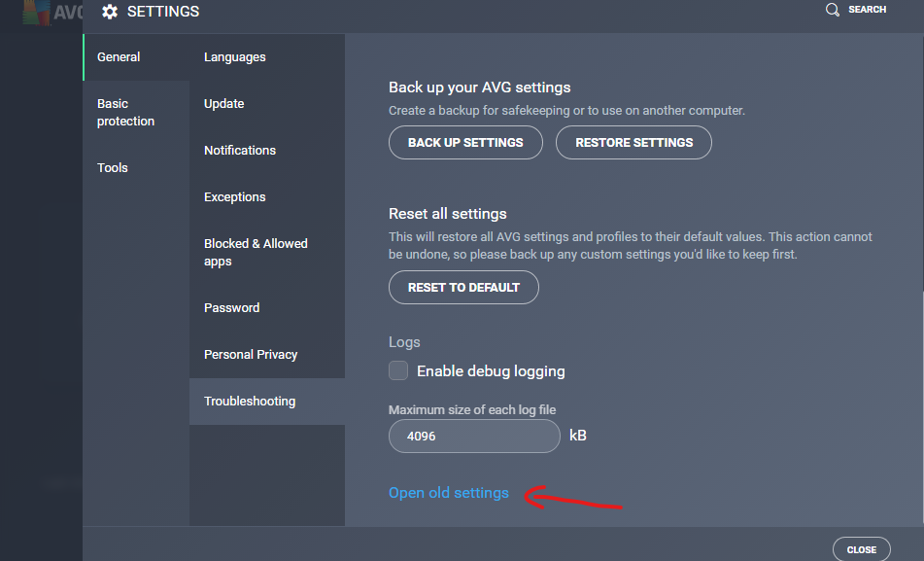
Task: Select Personal Privacy section
Action: coord(267,355)
